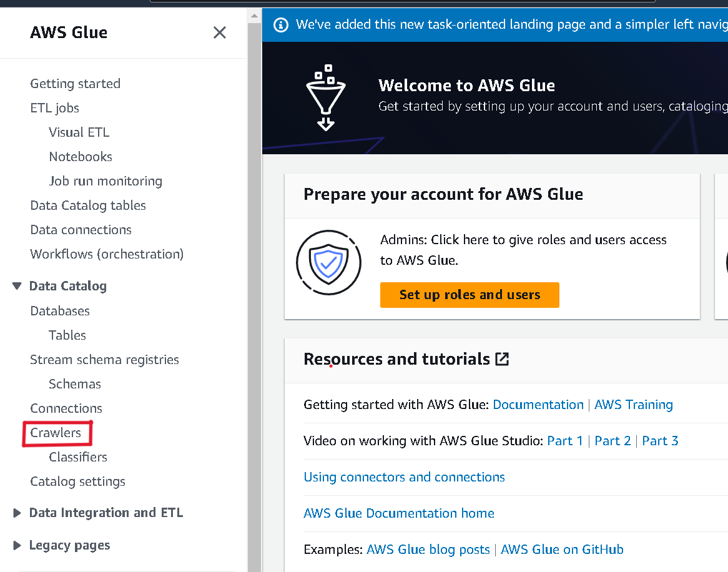This screenshot has width=728, height=572.
Task: Open Crawlers in the sidebar
Action: coord(56,433)
